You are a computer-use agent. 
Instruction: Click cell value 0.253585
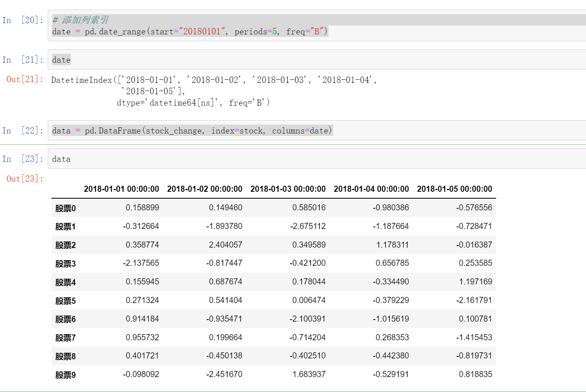coord(476,263)
